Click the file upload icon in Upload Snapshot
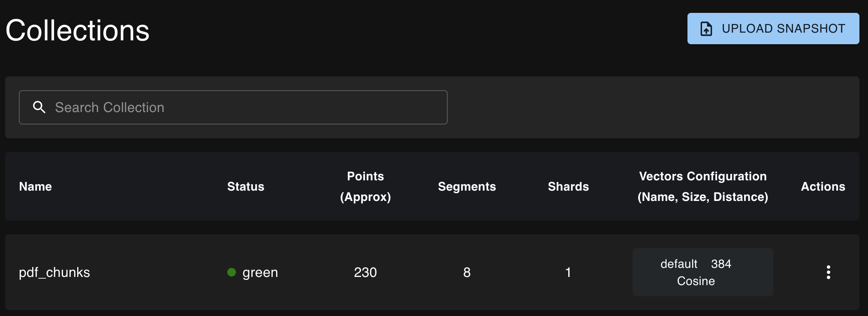The image size is (868, 316). (x=706, y=29)
